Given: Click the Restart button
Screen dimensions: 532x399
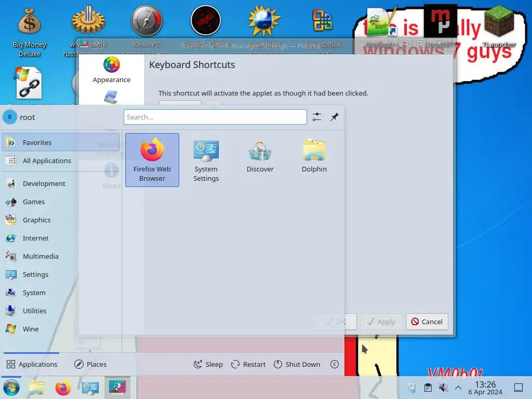Looking at the screenshot, I should click(248, 364).
